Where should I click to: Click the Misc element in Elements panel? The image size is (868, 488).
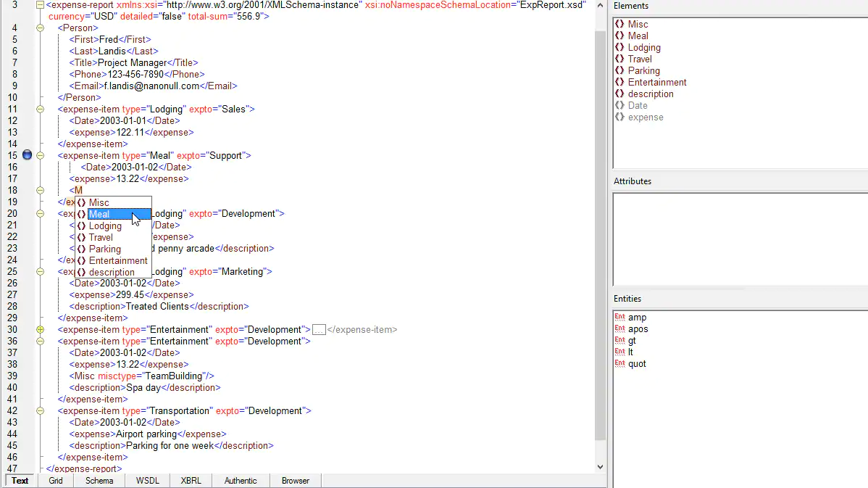(x=636, y=24)
